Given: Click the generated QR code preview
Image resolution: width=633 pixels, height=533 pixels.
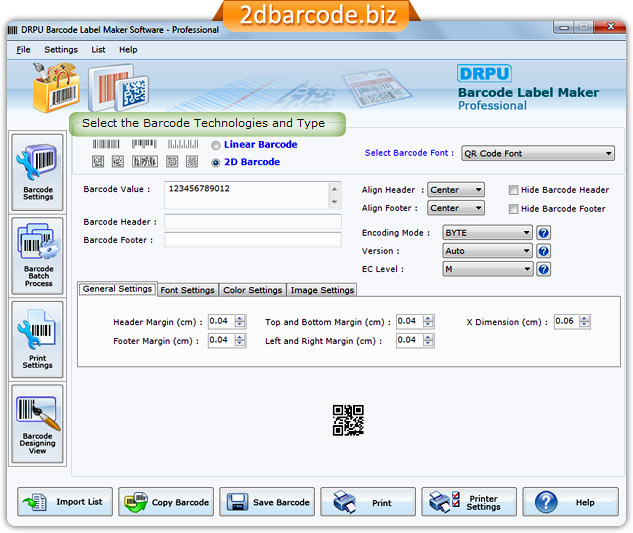Looking at the screenshot, I should pyautogui.click(x=348, y=420).
